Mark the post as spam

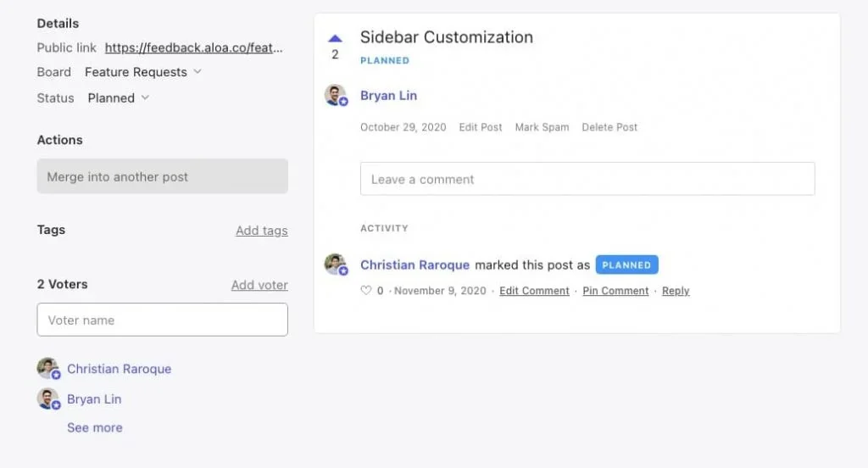tap(542, 127)
